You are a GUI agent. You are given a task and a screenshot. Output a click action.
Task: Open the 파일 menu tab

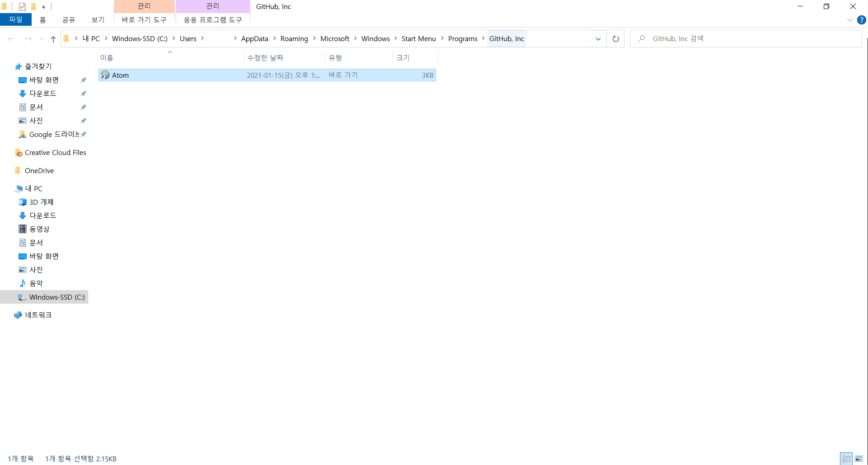click(x=16, y=19)
